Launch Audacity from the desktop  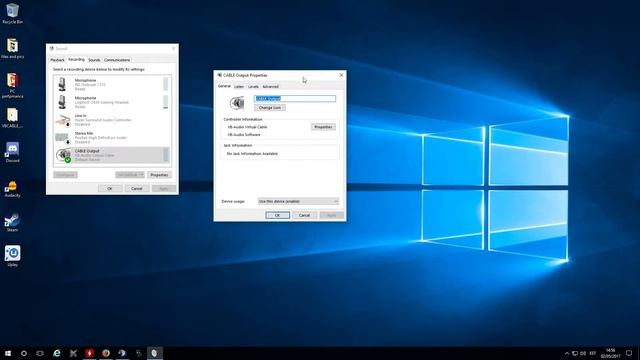[x=12, y=188]
